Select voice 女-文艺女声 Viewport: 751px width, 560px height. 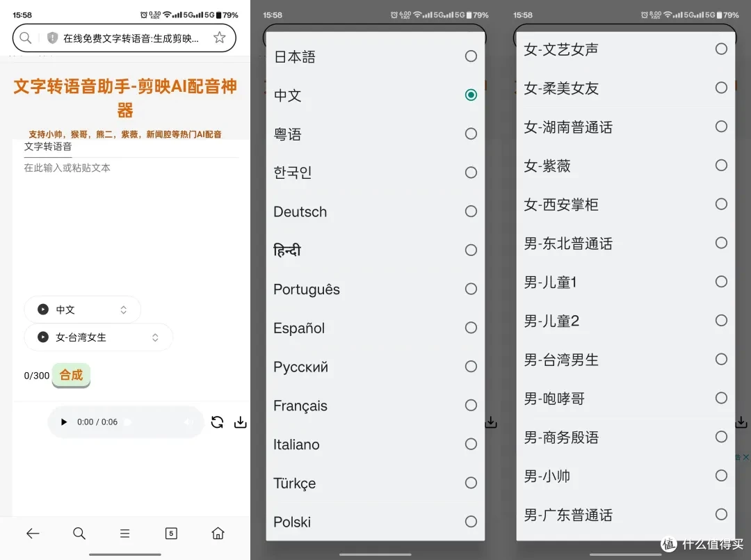(626, 49)
